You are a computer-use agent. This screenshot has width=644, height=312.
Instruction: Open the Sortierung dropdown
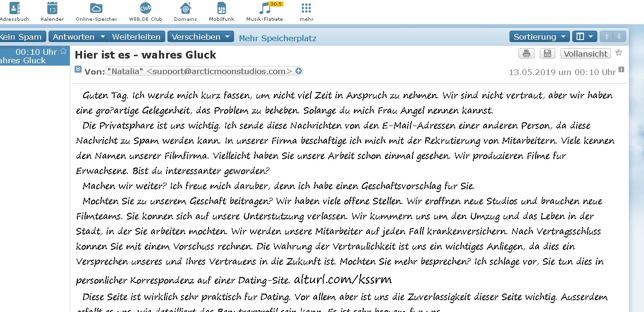(x=540, y=36)
